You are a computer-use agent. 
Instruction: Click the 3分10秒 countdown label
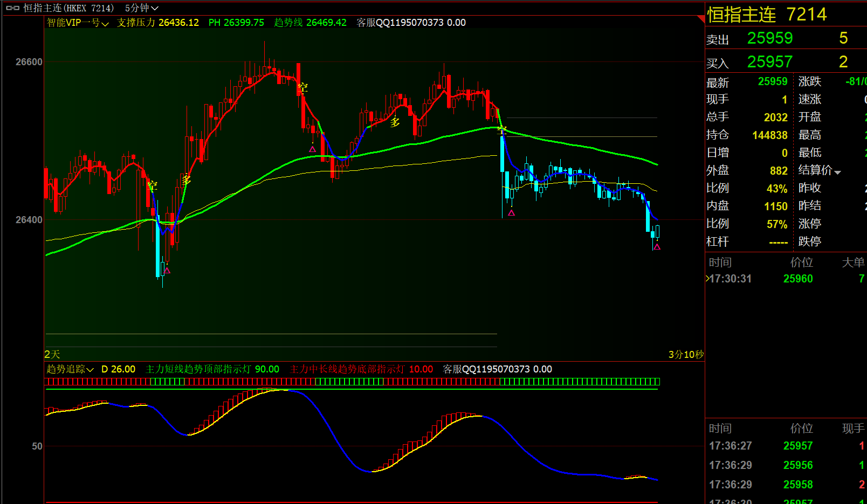(x=686, y=355)
